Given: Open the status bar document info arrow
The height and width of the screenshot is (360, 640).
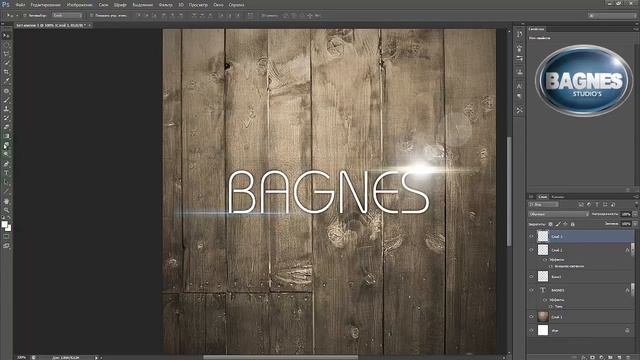Looking at the screenshot, I should click(x=97, y=358).
